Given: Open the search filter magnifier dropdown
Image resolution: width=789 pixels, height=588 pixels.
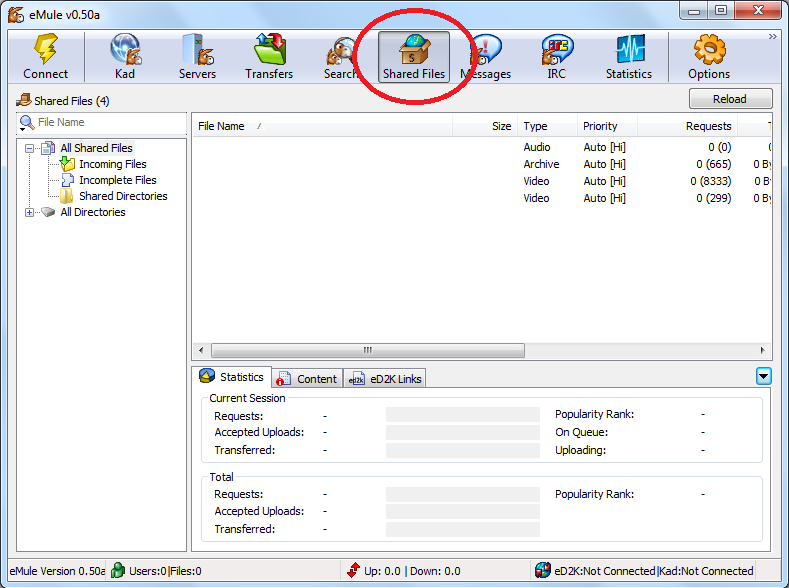Looking at the screenshot, I should tap(26, 122).
